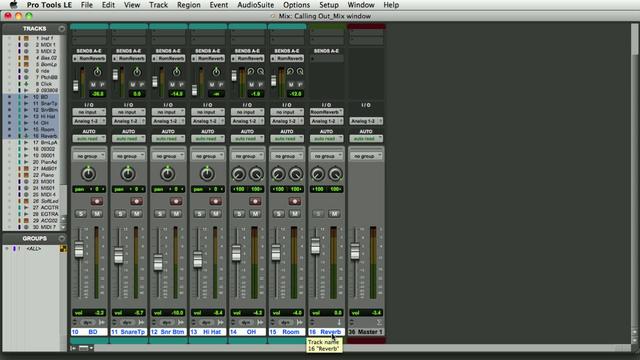
Task: Click the BD track name button
Action: click(89, 332)
